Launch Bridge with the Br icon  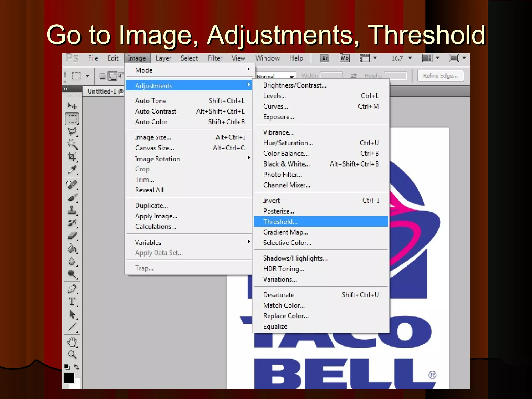325,58
